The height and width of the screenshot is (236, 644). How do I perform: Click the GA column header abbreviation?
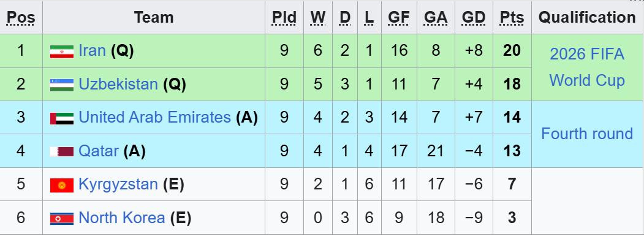(x=436, y=18)
